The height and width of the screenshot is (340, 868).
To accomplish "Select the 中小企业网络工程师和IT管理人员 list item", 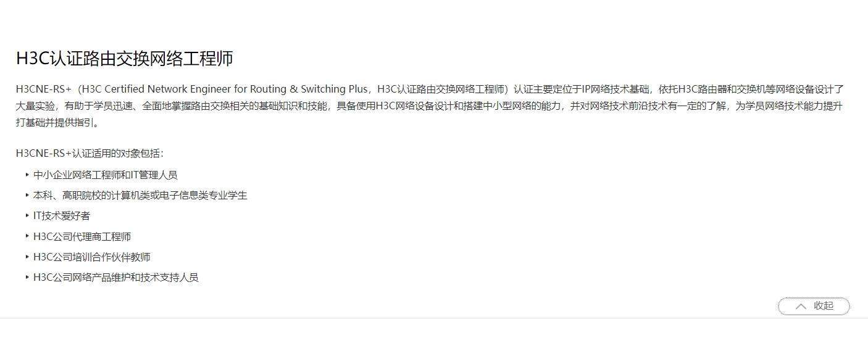I will [106, 175].
